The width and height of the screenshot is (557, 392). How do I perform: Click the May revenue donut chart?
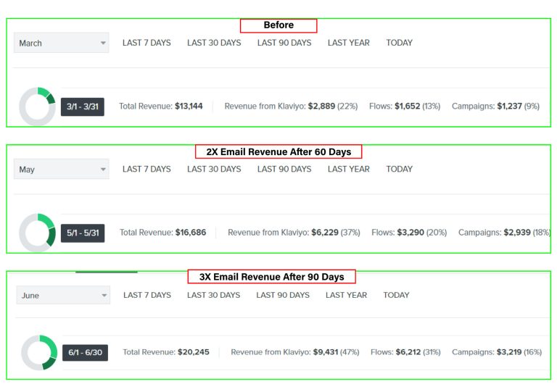[x=37, y=233]
